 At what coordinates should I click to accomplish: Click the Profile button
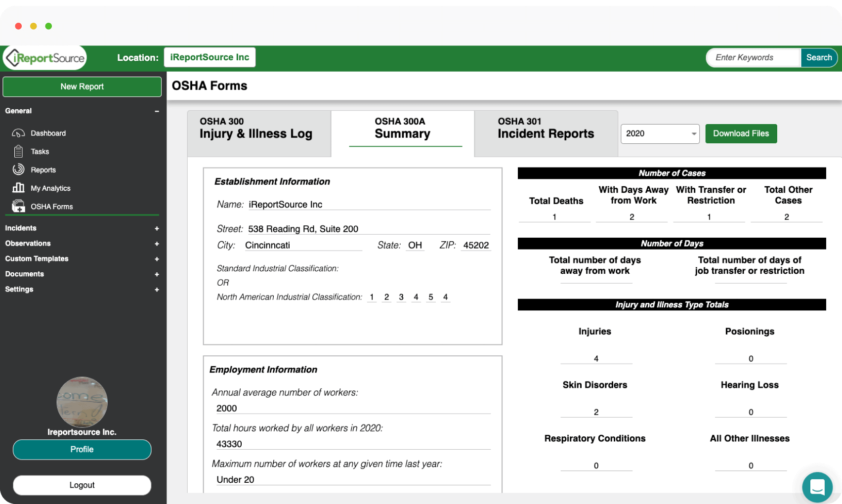point(82,450)
